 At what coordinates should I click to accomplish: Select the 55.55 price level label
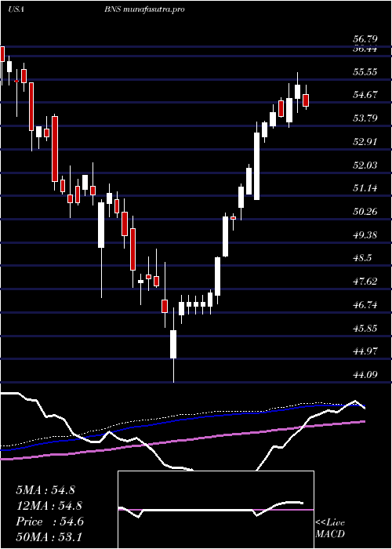365,72
